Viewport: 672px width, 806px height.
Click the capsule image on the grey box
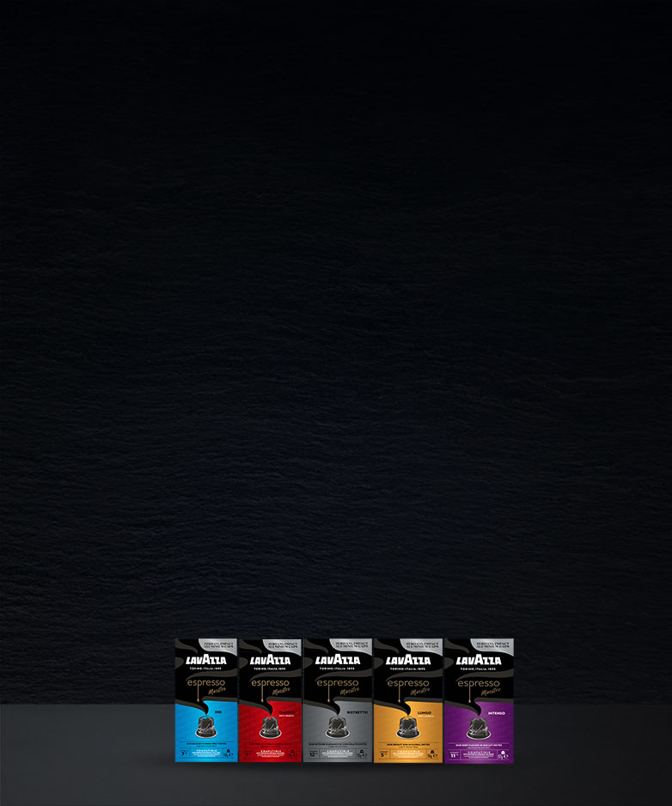[337, 727]
